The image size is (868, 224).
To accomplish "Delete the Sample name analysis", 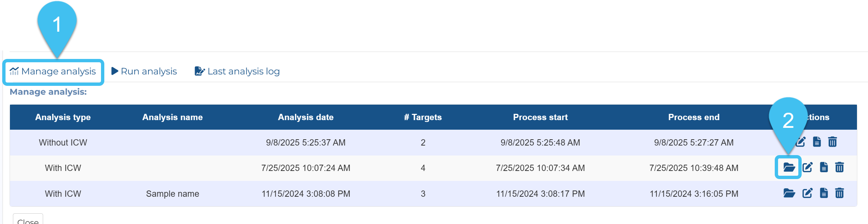I will [839, 193].
